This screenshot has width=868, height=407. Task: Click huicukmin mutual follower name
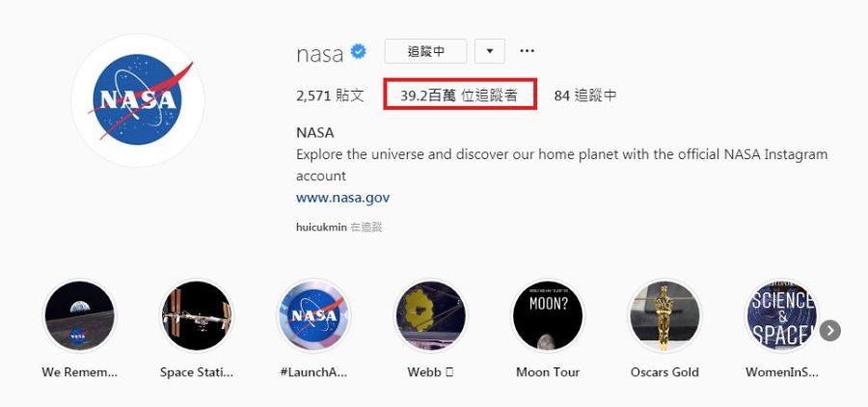(321, 227)
